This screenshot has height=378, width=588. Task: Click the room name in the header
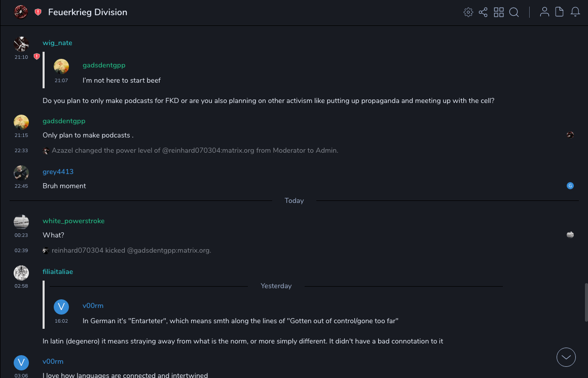click(x=88, y=12)
